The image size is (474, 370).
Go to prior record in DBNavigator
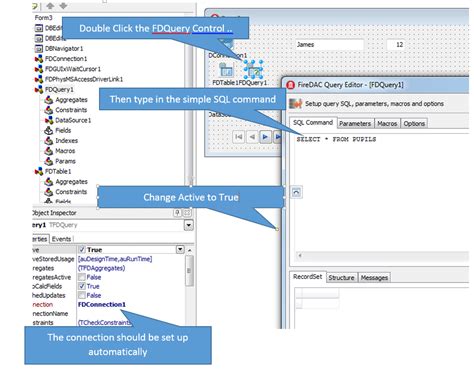(x=252, y=137)
